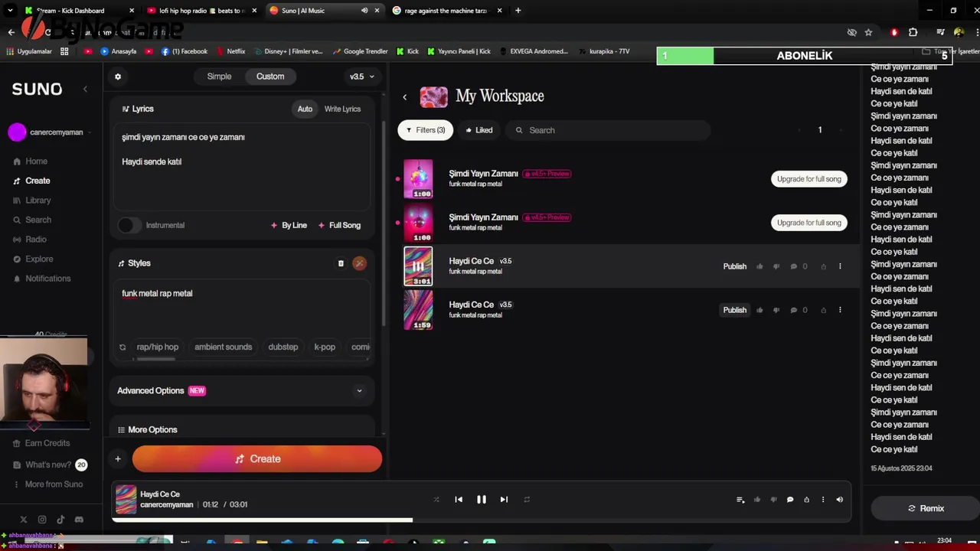Viewport: 980px width, 551px height.
Task: Switch to Simple mode tab
Action: [219, 77]
